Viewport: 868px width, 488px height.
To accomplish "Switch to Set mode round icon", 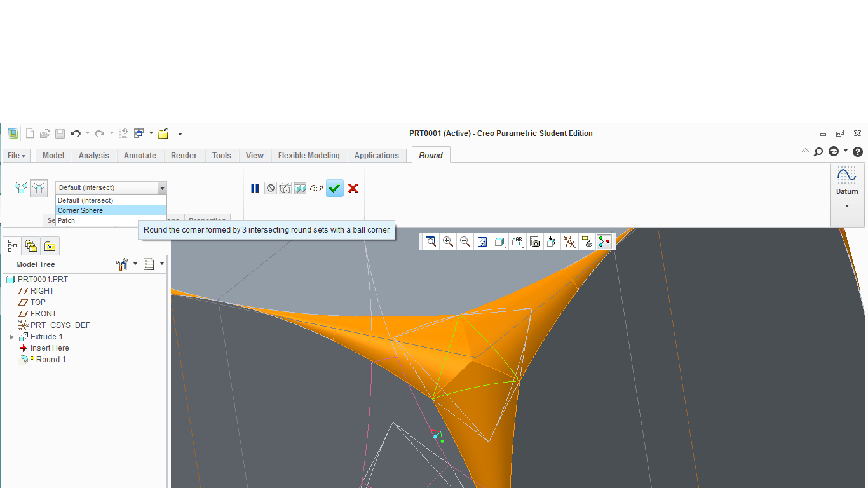I will [x=21, y=187].
